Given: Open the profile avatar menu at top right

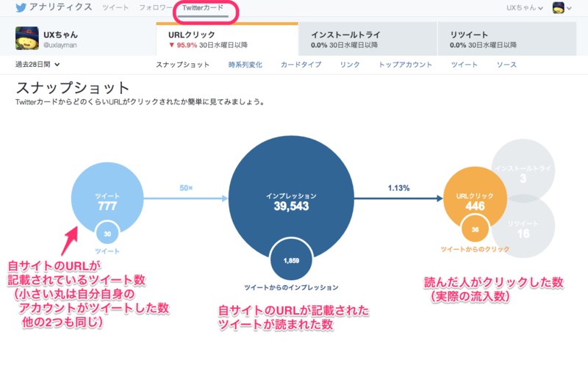Looking at the screenshot, I should pos(562,7).
